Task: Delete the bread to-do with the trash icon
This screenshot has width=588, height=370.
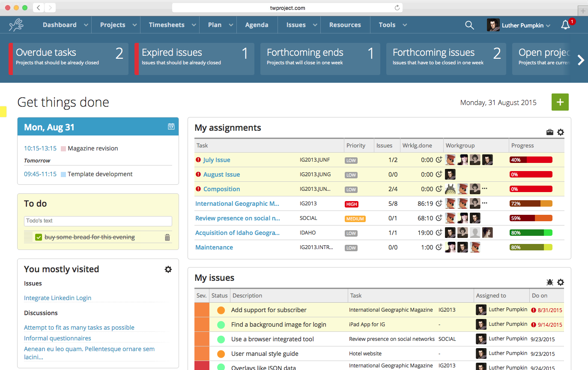Action: (167, 238)
